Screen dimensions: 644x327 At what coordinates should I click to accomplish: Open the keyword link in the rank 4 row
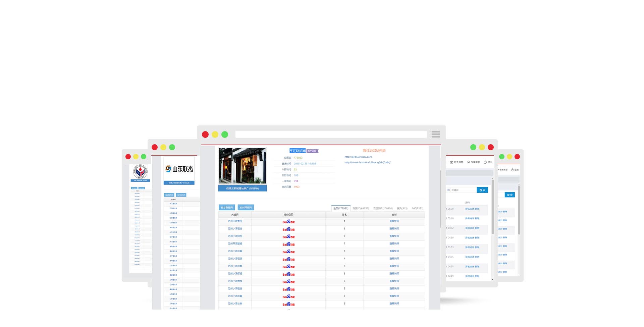click(x=235, y=259)
